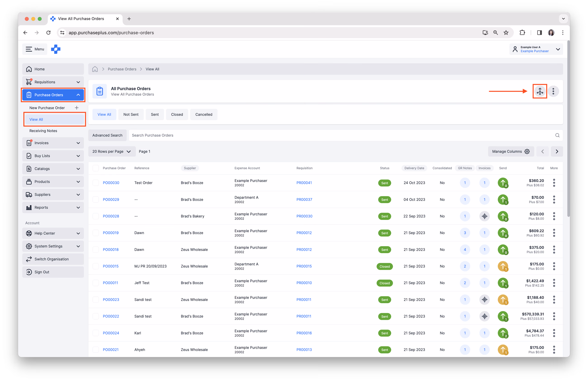Click the plus icon beside New Purchase Order
This screenshot has width=588, height=381.
point(77,108)
